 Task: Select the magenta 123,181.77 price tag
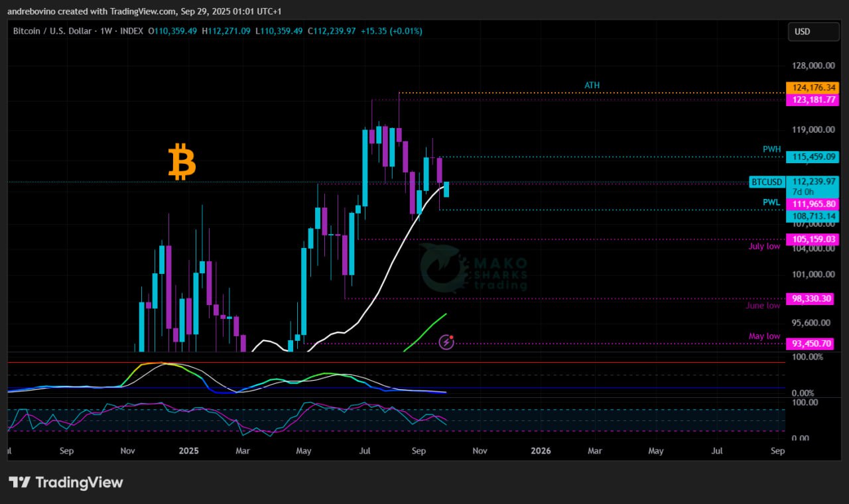812,100
